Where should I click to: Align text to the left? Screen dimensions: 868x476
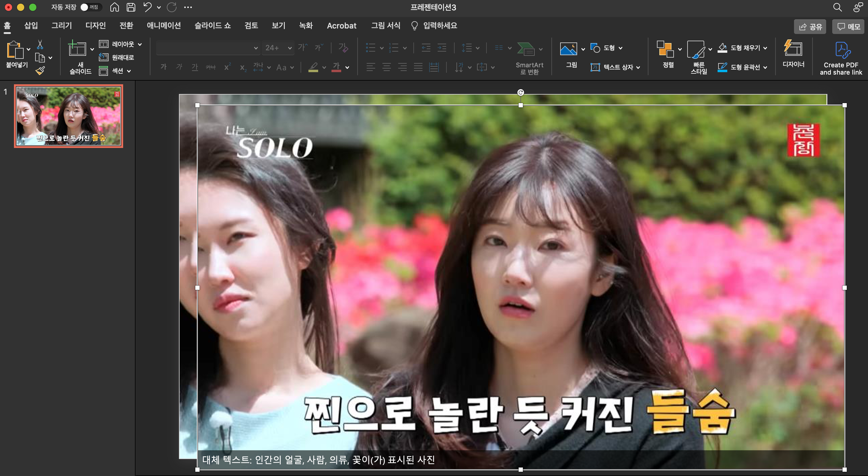(x=371, y=67)
